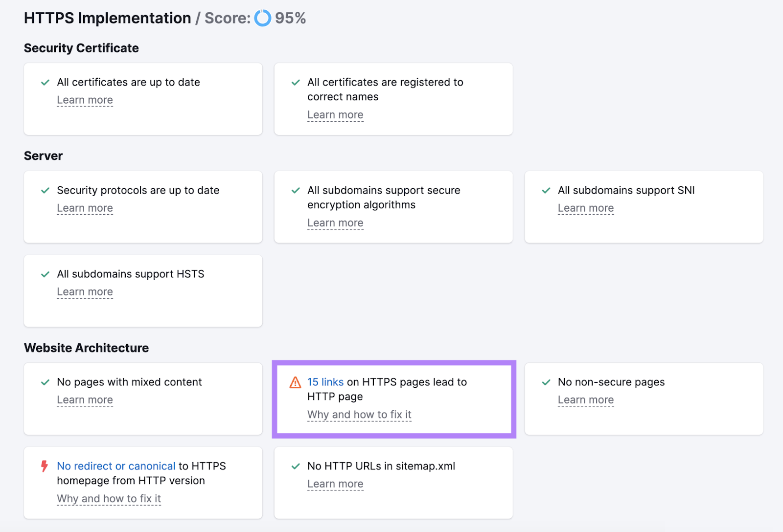Open 'No redirect or canonical' link
The height and width of the screenshot is (532, 783).
(x=116, y=466)
